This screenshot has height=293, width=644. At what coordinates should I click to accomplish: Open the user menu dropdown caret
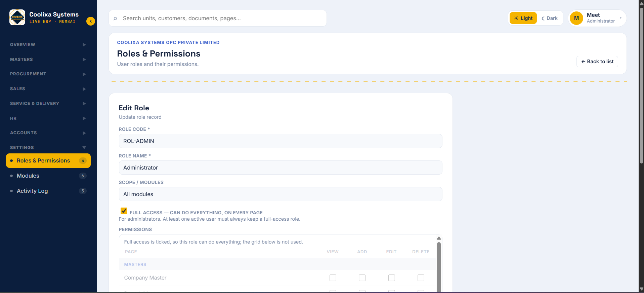click(x=620, y=18)
